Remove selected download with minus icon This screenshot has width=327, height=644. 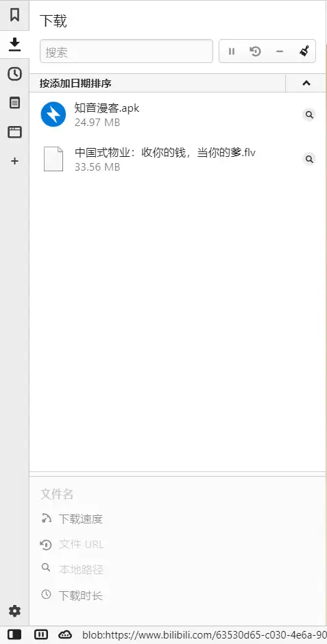[x=280, y=51]
